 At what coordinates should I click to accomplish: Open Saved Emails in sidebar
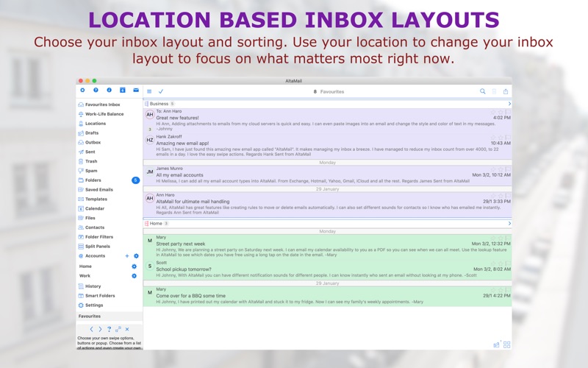[x=96, y=190]
